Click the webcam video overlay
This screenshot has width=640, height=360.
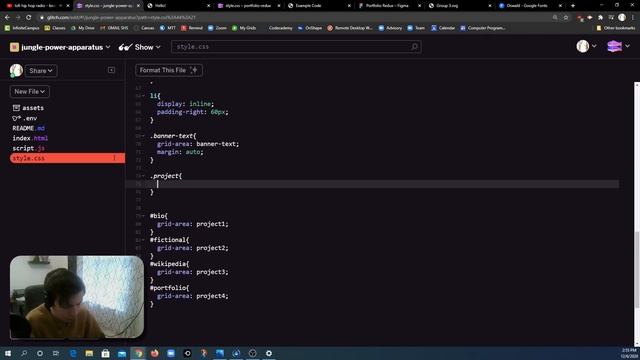77,297
